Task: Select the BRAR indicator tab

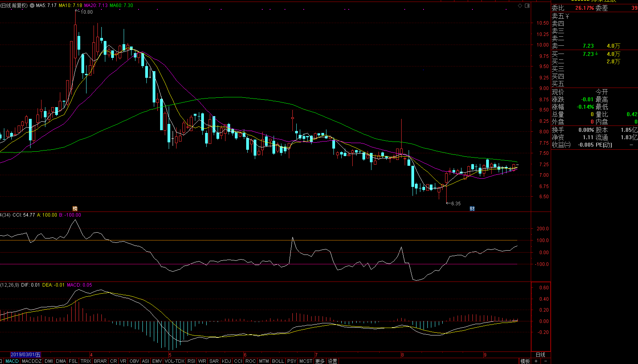Action: click(100, 361)
